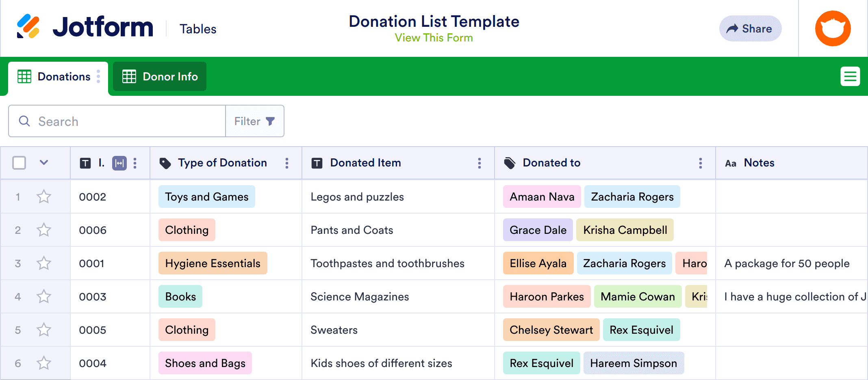Star the row with ID 0002
This screenshot has height=380, width=868.
pos(44,197)
